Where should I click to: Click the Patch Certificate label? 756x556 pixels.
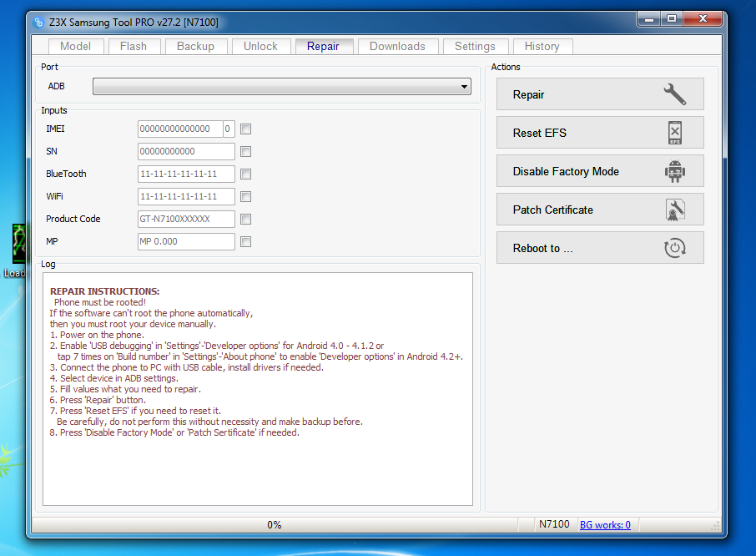point(552,210)
